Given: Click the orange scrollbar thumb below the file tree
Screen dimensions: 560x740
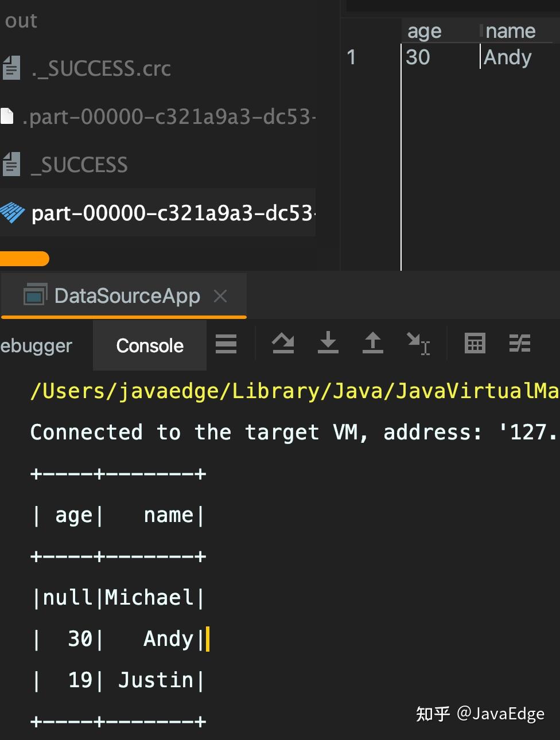Looking at the screenshot, I should pos(24,259).
